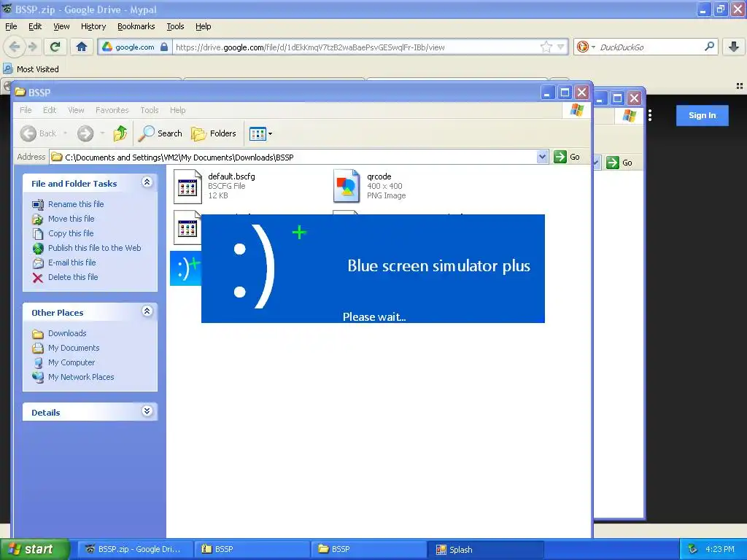Go up one folder level
The height and width of the screenshot is (560, 747).
(120, 133)
